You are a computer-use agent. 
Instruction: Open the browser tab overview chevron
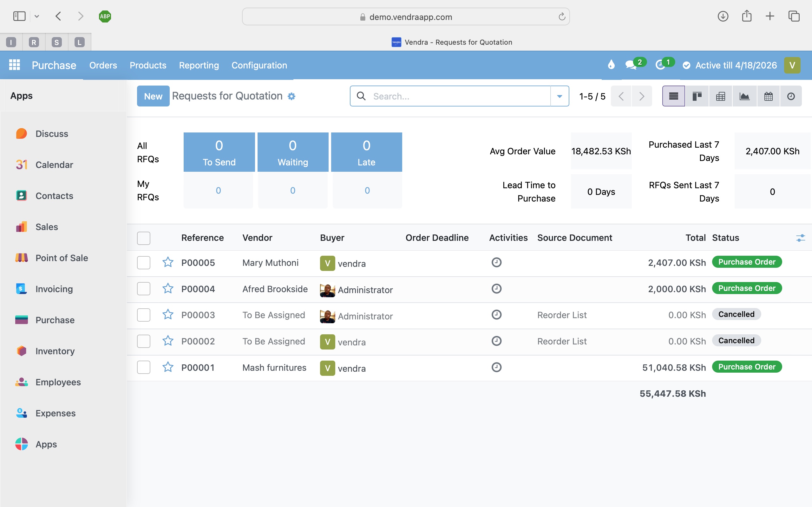coord(37,16)
